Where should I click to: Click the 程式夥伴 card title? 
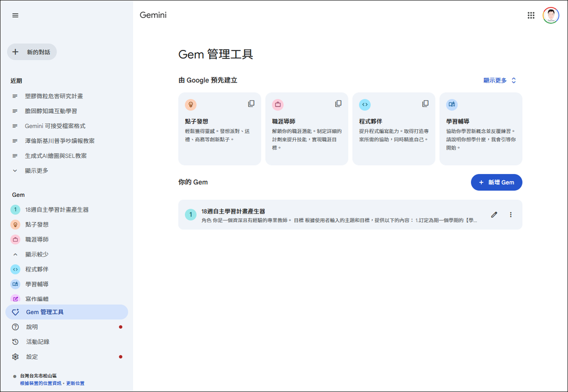[371, 121]
